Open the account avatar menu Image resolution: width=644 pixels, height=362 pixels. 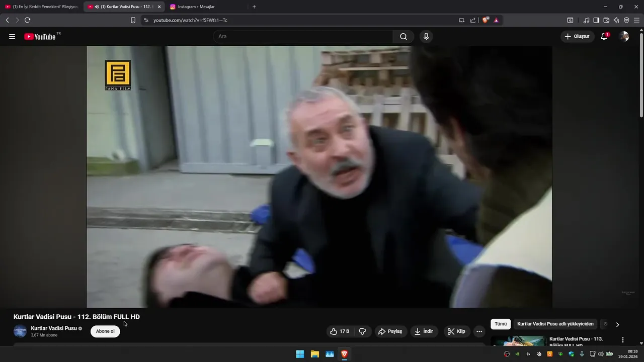pos(624,36)
